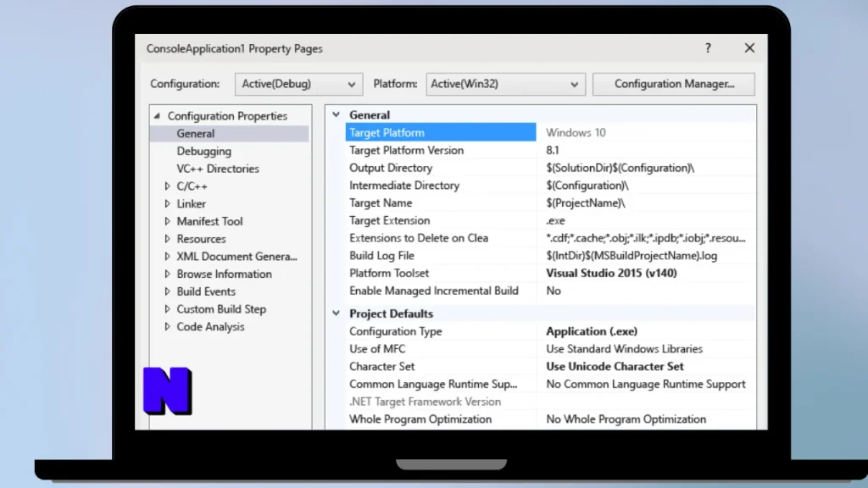This screenshot has height=488, width=868.
Task: Select General in the properties tree
Action: 196,133
